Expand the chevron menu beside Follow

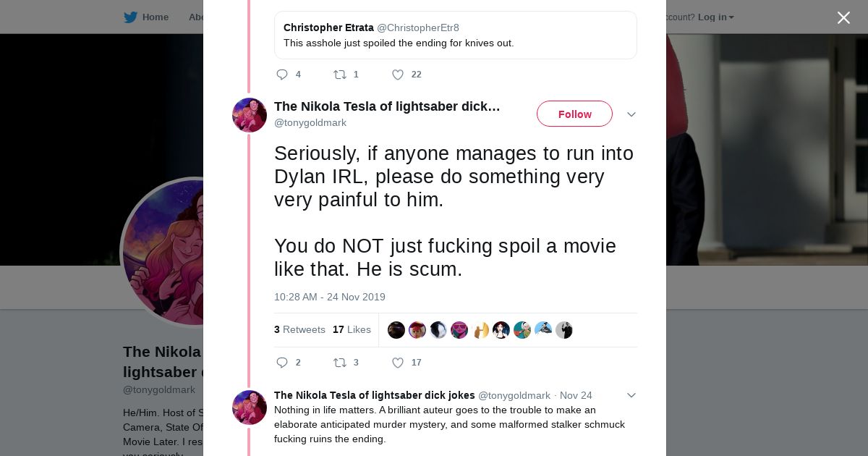point(631,114)
